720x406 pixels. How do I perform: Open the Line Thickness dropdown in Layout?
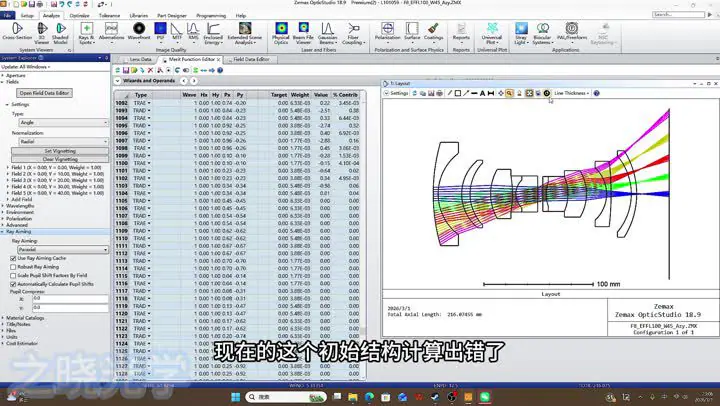[x=571, y=93]
